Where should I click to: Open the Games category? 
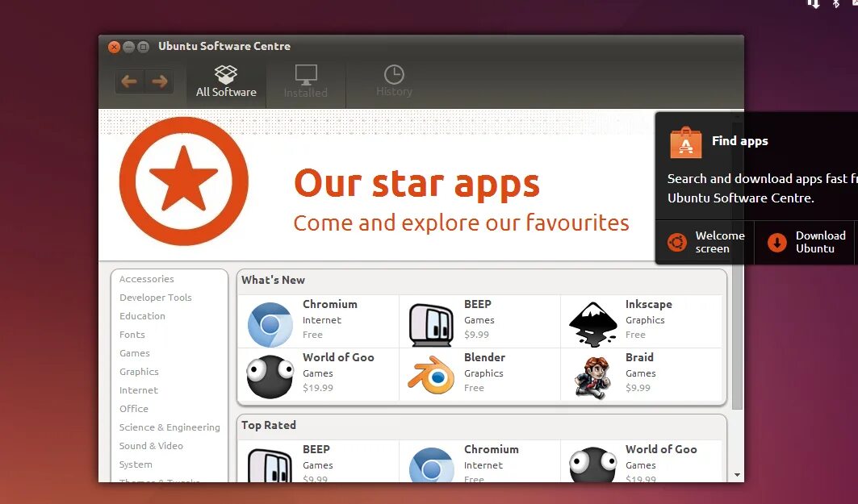point(135,353)
